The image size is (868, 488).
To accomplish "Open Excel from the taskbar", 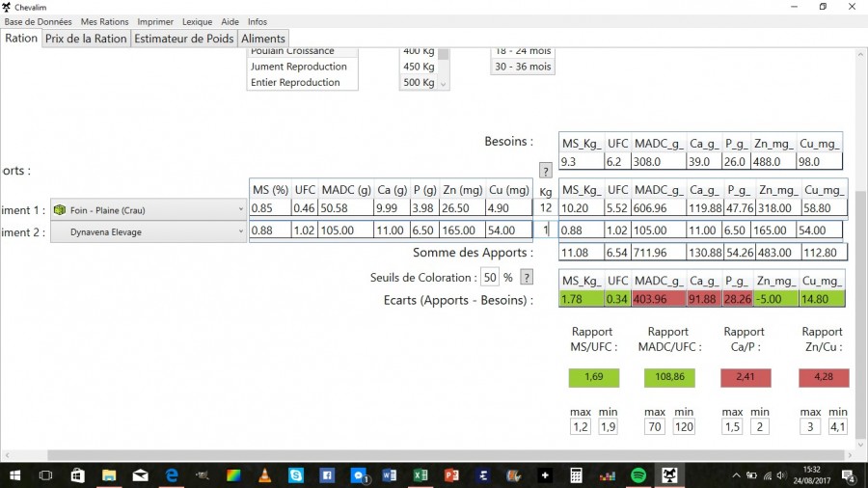I will (x=420, y=475).
